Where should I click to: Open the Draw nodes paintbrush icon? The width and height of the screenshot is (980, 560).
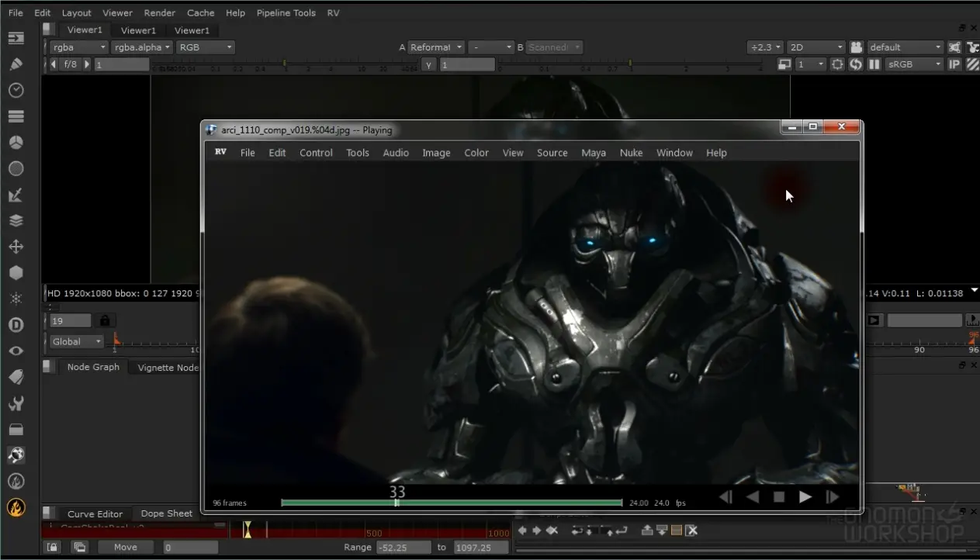click(x=16, y=64)
